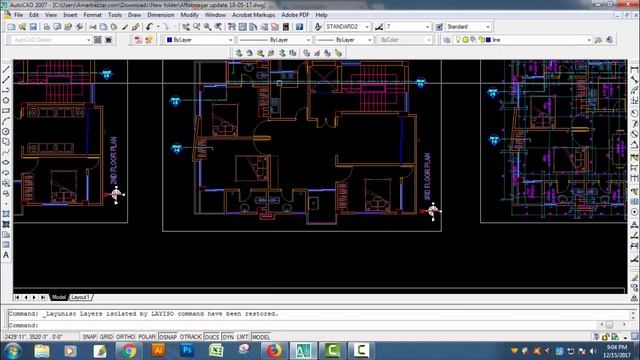Select the Line tool in Draw toolbar

point(6,69)
